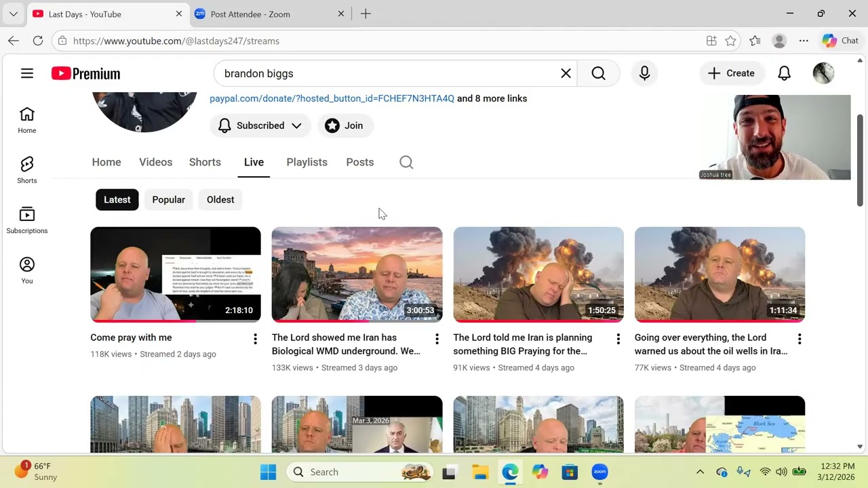868x488 pixels.
Task: Open 'Going over everything, the Lord warned' title
Action: (x=711, y=344)
